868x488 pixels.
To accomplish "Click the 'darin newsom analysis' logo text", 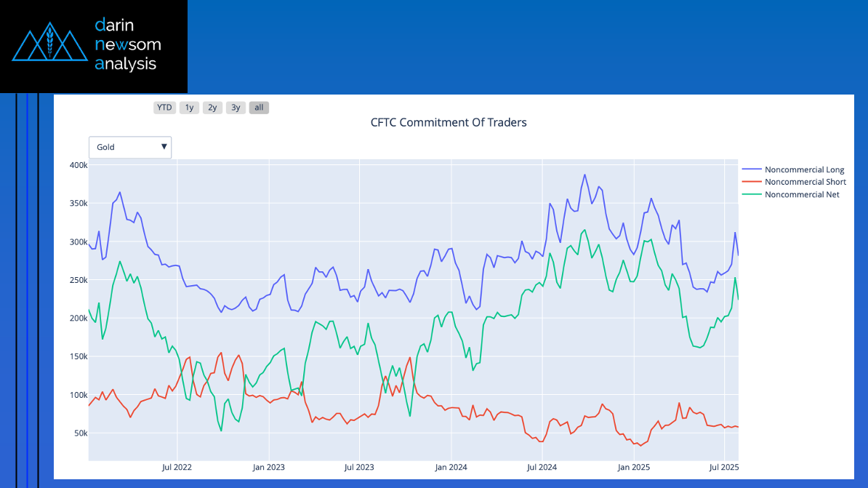I will 127,45.
